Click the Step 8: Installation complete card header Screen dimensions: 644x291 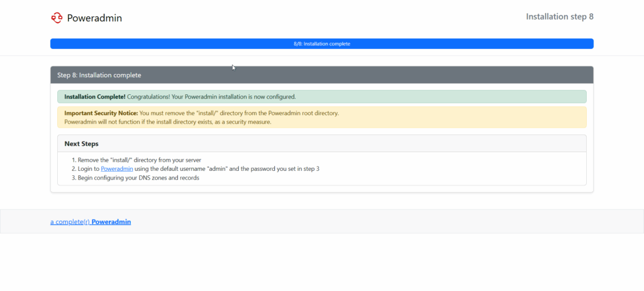[321, 75]
